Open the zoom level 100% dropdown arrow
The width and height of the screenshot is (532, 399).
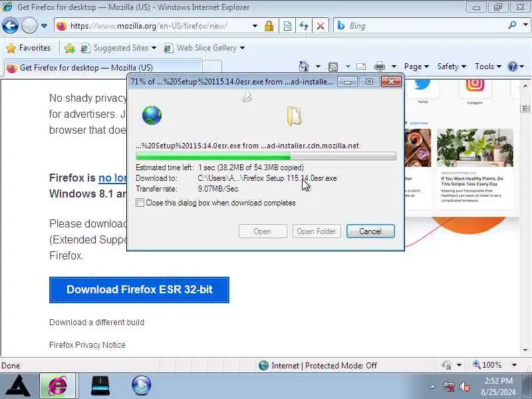click(x=514, y=365)
